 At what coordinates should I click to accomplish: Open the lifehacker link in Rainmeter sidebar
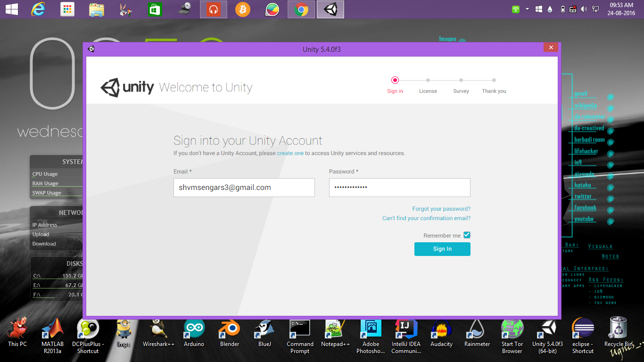(586, 151)
